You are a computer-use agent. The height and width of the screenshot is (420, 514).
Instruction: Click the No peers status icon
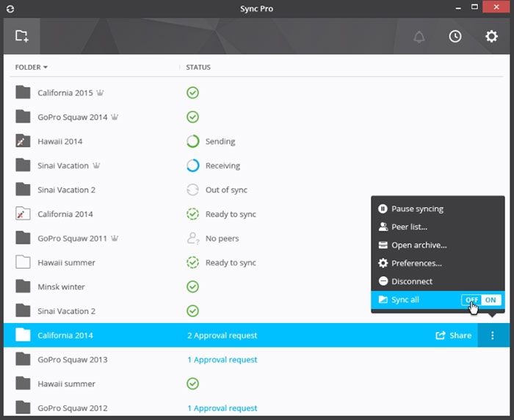[192, 238]
